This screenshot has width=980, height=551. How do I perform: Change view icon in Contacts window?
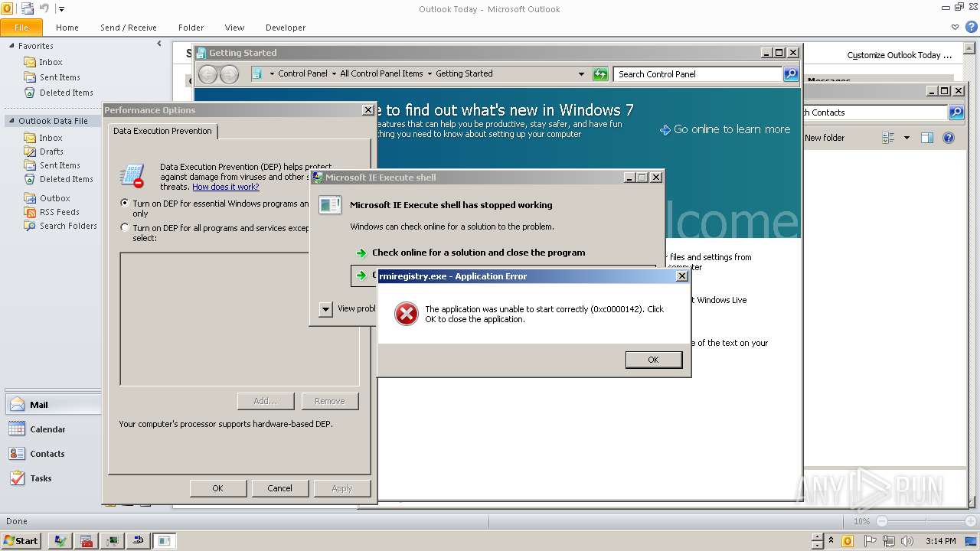pyautogui.click(x=888, y=138)
